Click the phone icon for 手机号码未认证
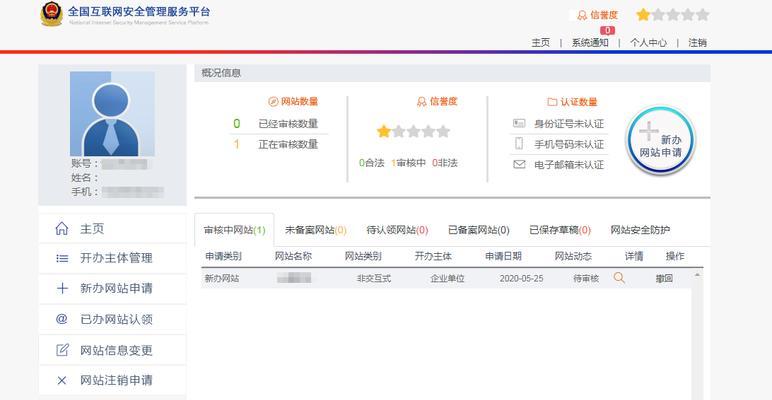 (x=519, y=143)
